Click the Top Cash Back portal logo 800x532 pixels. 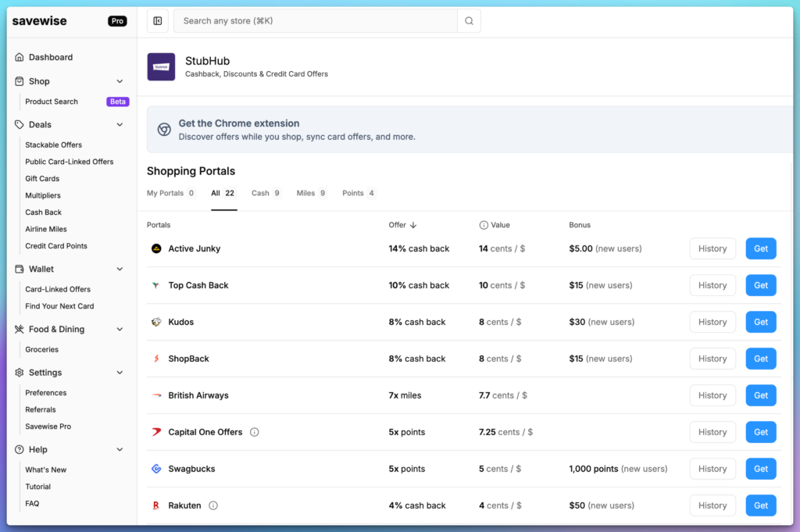coord(156,285)
